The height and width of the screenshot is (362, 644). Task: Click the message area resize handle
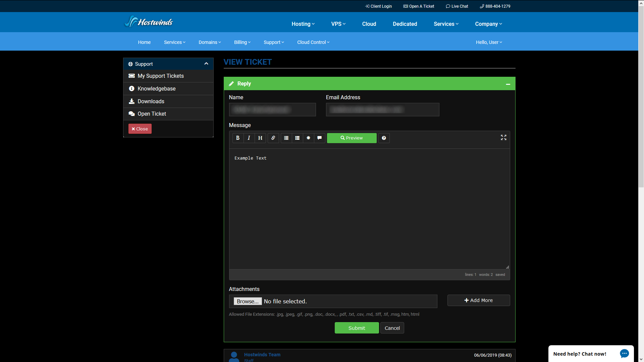point(507,267)
